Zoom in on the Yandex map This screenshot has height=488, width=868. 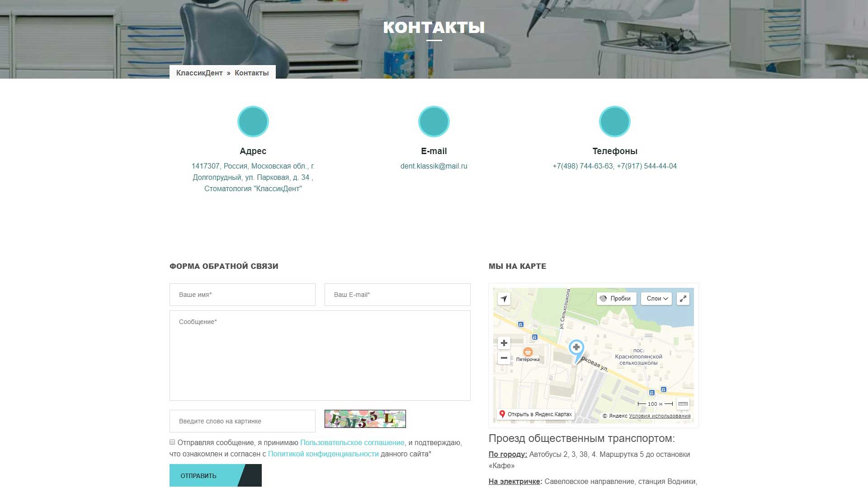[504, 343]
